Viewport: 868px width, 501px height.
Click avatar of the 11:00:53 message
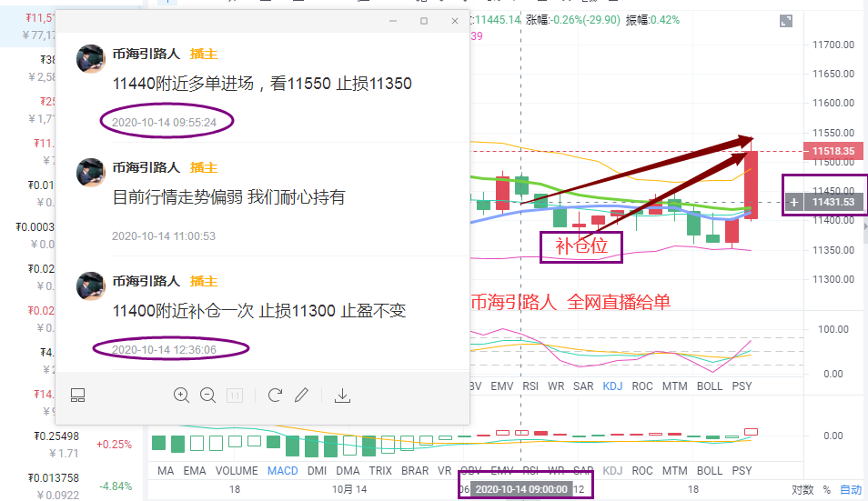click(x=90, y=172)
